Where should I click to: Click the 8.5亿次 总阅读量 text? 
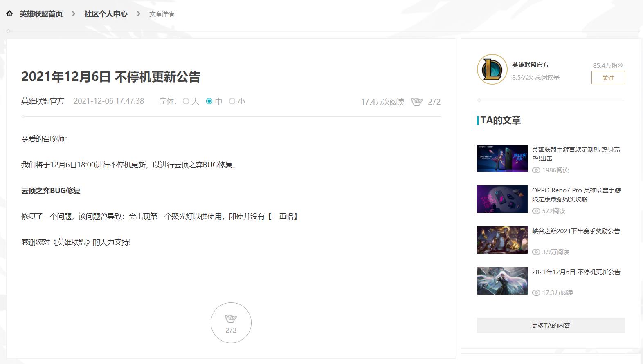coord(536,77)
